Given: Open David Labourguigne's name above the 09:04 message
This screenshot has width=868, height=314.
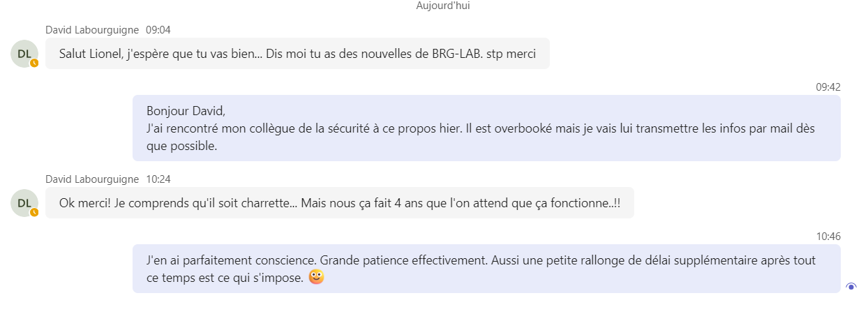Looking at the screenshot, I should (x=92, y=30).
